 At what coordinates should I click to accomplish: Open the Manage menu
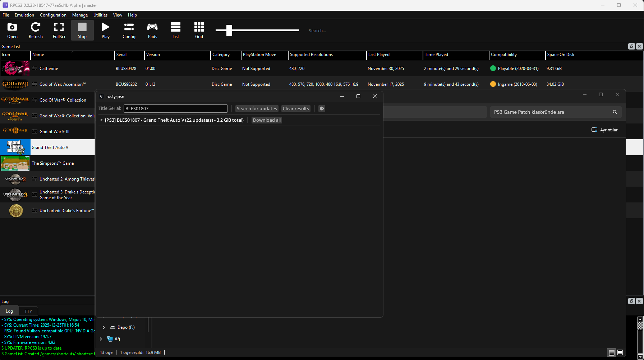80,15
